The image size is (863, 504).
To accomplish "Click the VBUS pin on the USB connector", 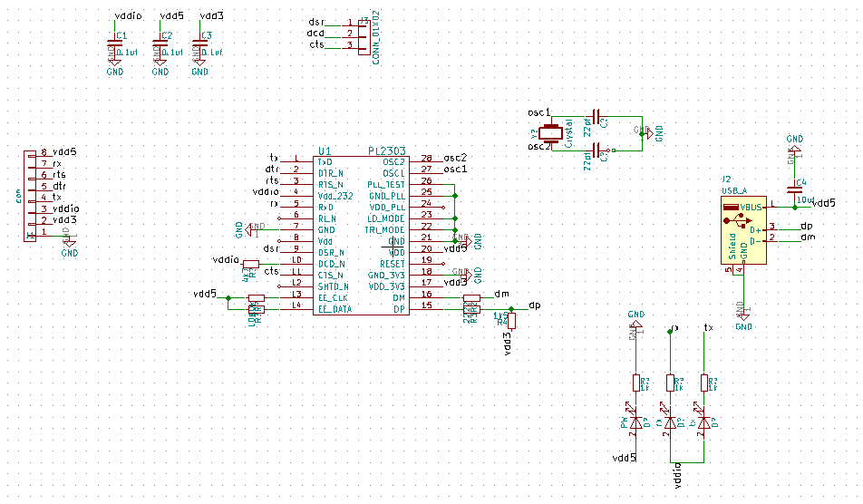I will click(x=751, y=207).
